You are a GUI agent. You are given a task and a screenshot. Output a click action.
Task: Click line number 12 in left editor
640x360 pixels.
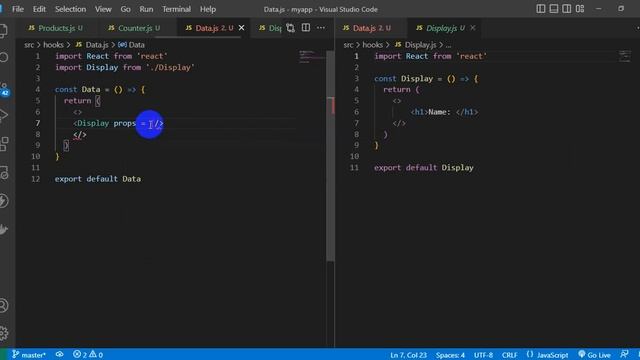pos(36,179)
